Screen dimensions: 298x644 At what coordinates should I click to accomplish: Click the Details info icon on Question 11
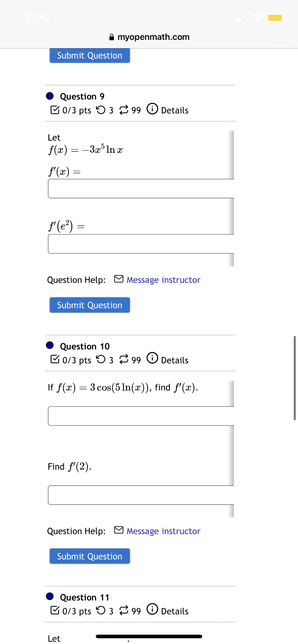click(152, 609)
